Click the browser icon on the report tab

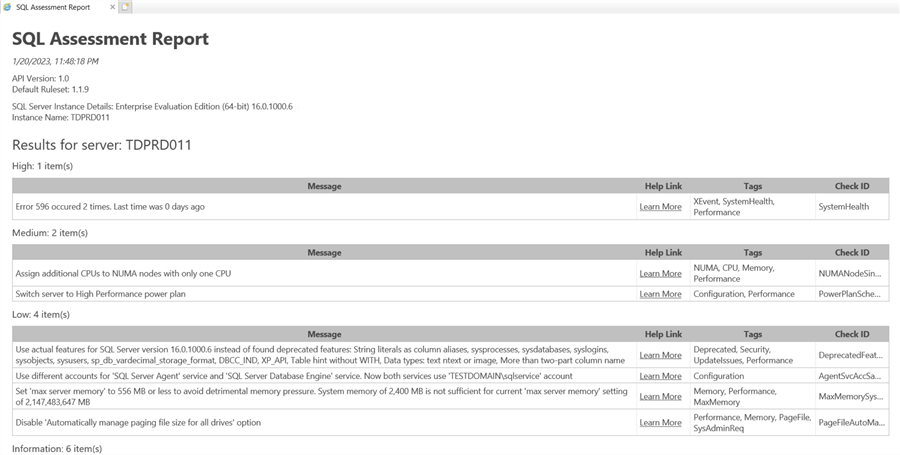pos(7,7)
